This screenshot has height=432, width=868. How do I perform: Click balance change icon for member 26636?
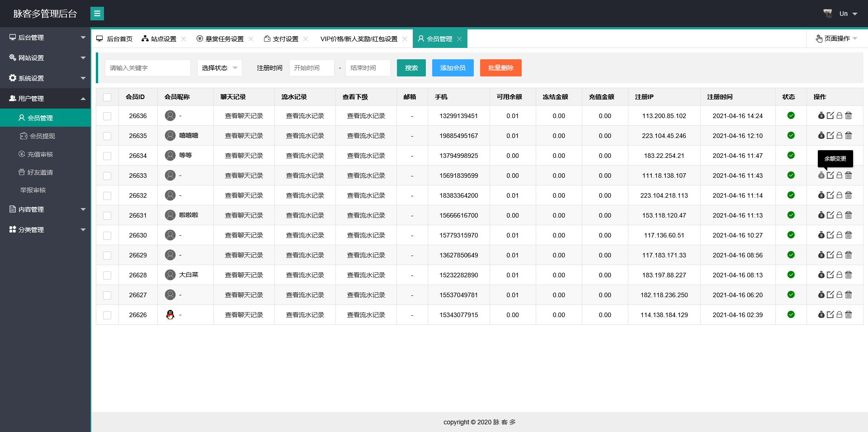click(x=821, y=116)
